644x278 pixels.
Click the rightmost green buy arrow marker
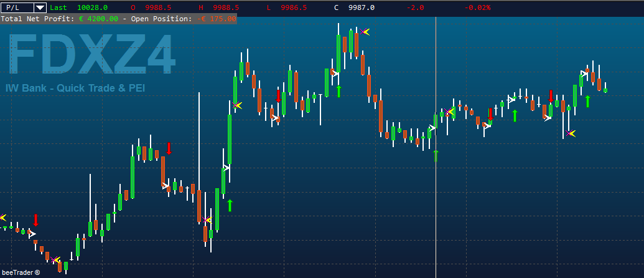coord(588,101)
